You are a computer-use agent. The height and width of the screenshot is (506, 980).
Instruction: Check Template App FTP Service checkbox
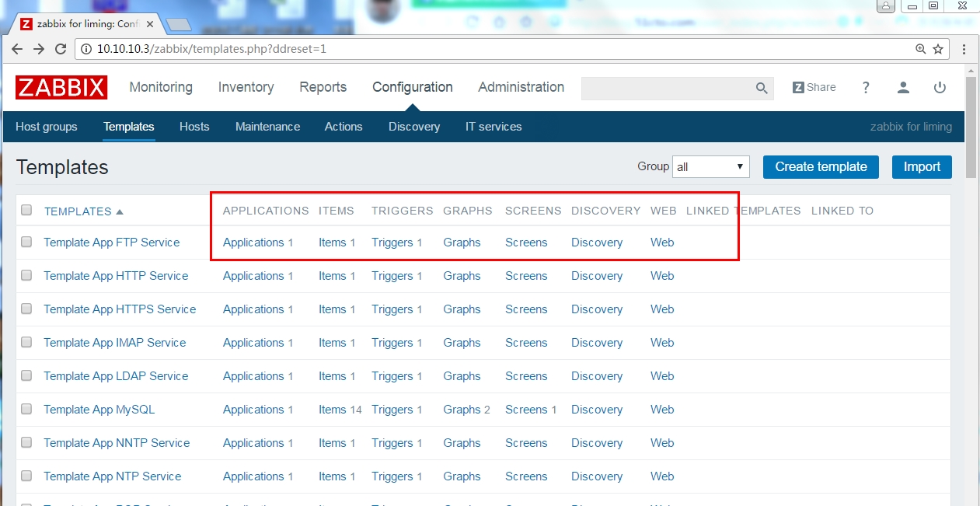(x=26, y=242)
